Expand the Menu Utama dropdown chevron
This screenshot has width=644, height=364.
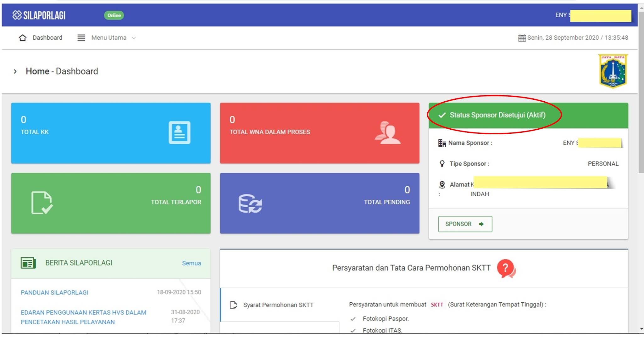tap(134, 38)
